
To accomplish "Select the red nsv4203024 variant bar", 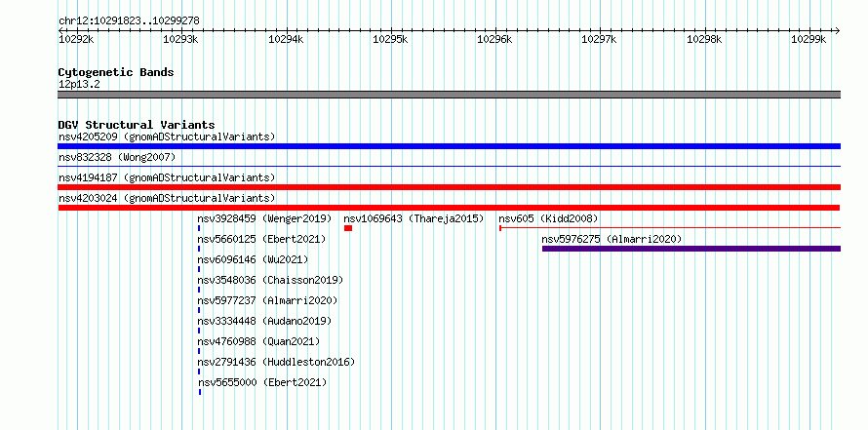I will (x=449, y=208).
